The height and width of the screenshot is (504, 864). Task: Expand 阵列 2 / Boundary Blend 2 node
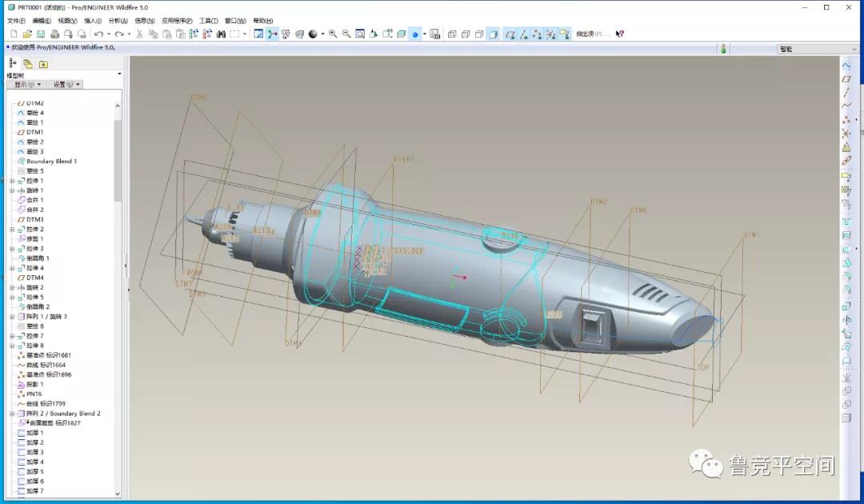point(12,414)
